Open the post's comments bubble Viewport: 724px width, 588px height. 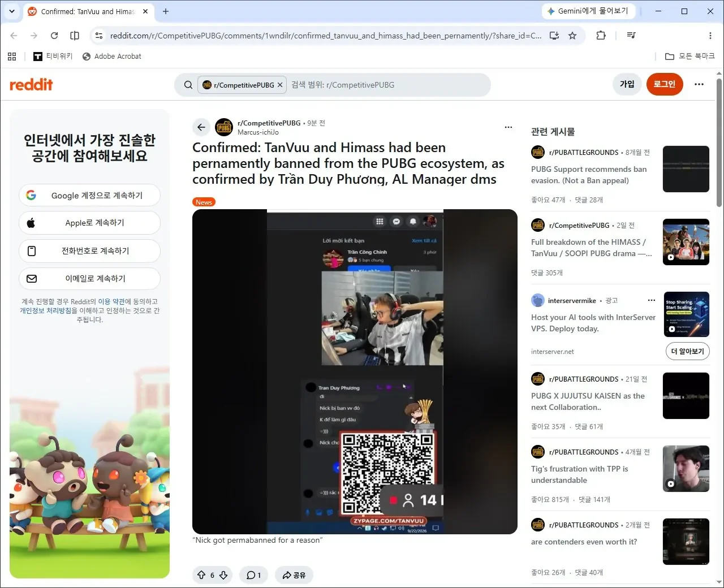point(253,575)
